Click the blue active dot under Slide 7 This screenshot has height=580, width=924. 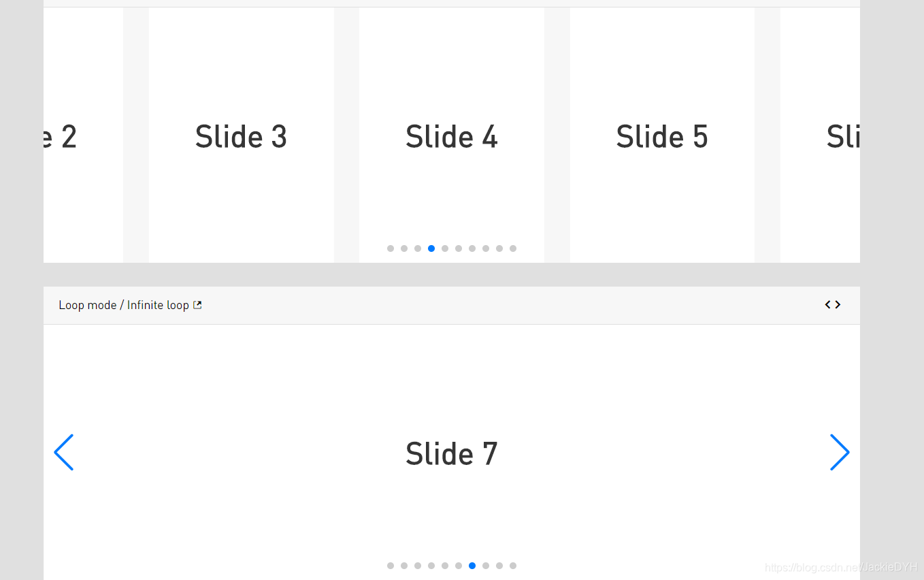(x=472, y=566)
